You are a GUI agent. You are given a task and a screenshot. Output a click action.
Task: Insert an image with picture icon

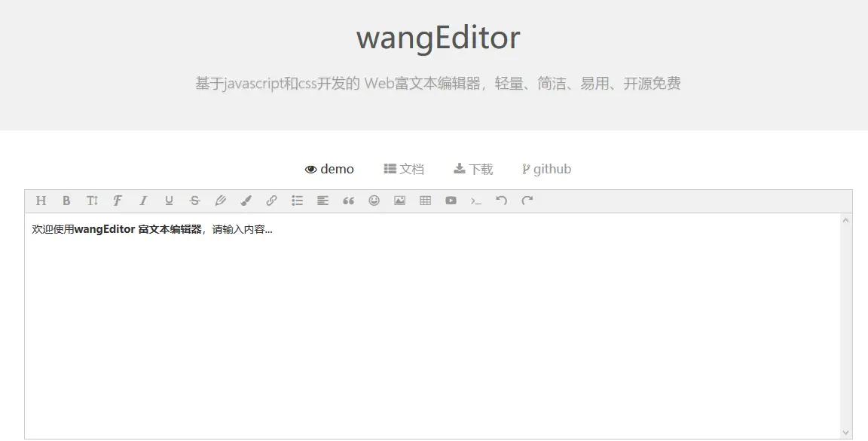click(399, 201)
